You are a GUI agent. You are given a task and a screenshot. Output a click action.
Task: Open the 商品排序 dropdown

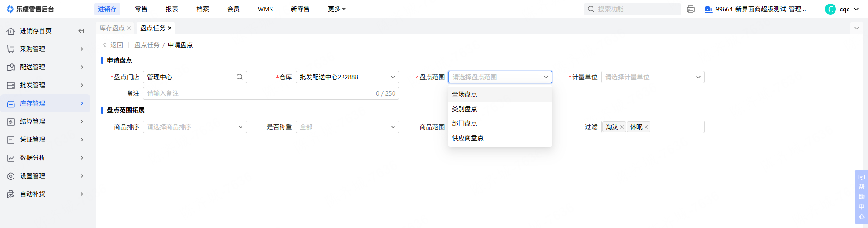click(194, 127)
